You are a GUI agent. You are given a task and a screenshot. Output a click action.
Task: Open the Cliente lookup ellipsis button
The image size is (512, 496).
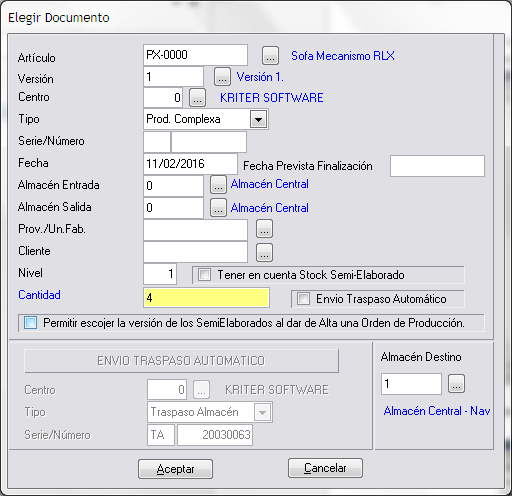[x=264, y=252]
